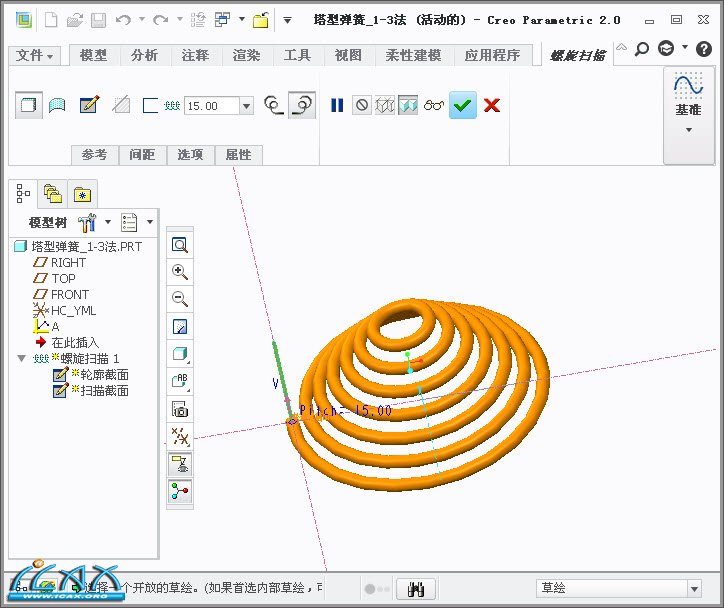This screenshot has width=724, height=608.
Task: Toggle the solid sweep option
Action: coord(30,105)
